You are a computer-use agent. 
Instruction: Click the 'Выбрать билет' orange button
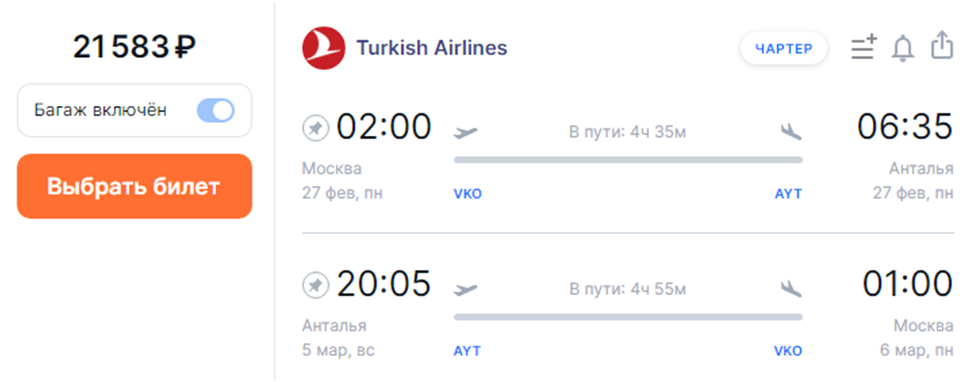[134, 187]
